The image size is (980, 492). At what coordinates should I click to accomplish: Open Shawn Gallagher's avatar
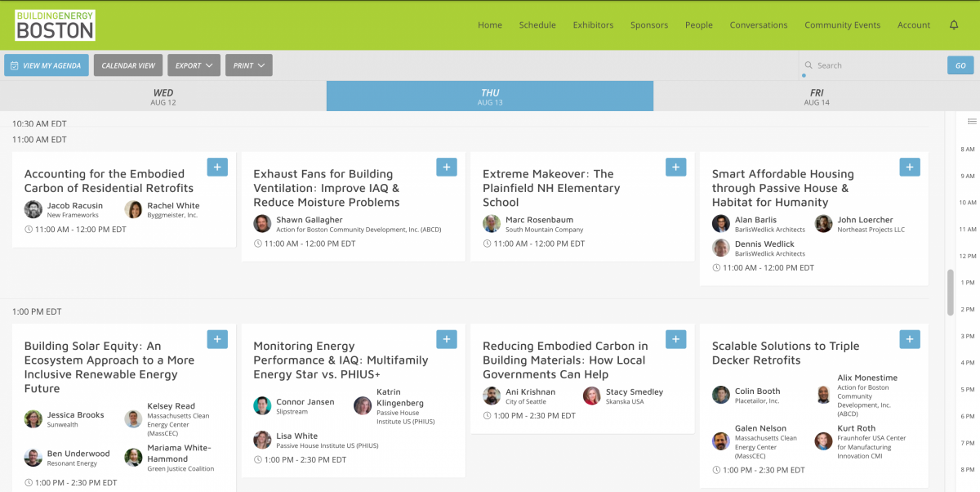point(262,224)
